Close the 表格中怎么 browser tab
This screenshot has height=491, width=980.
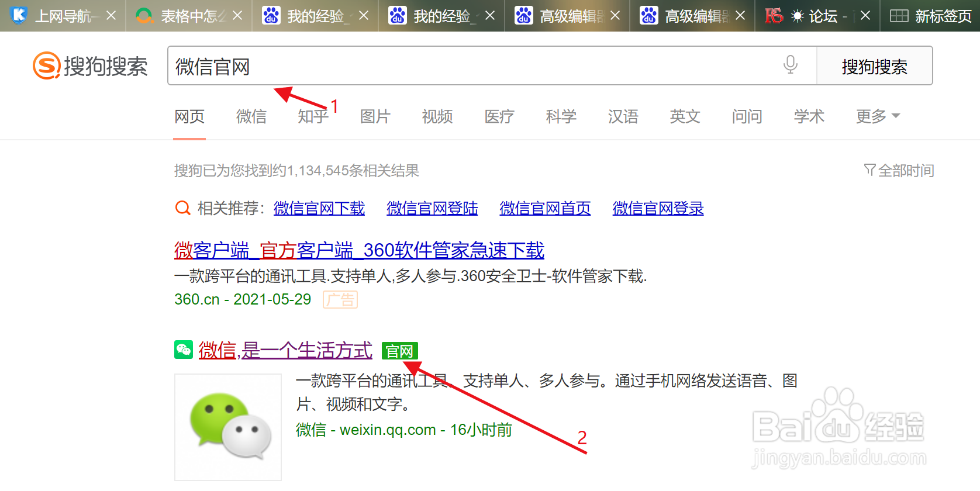(237, 15)
